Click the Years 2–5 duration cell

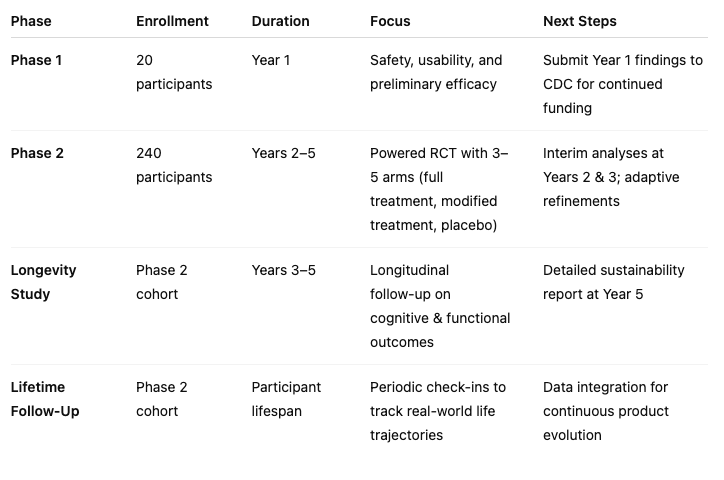[284, 153]
